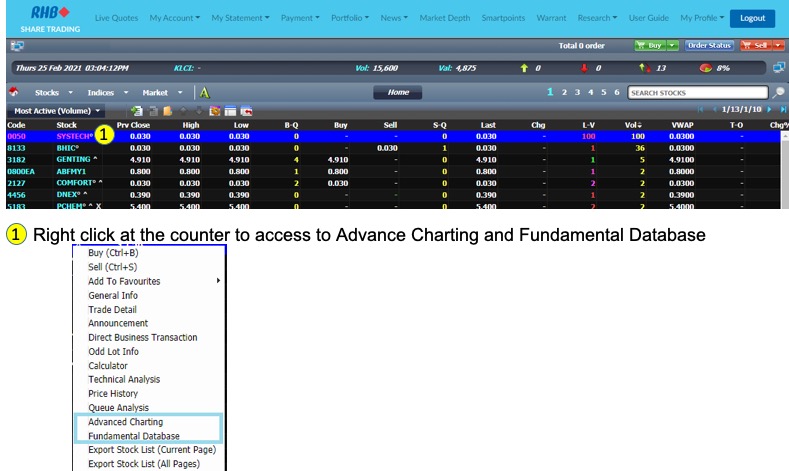
Task: Sort by the Vol column header
Action: tap(633, 125)
